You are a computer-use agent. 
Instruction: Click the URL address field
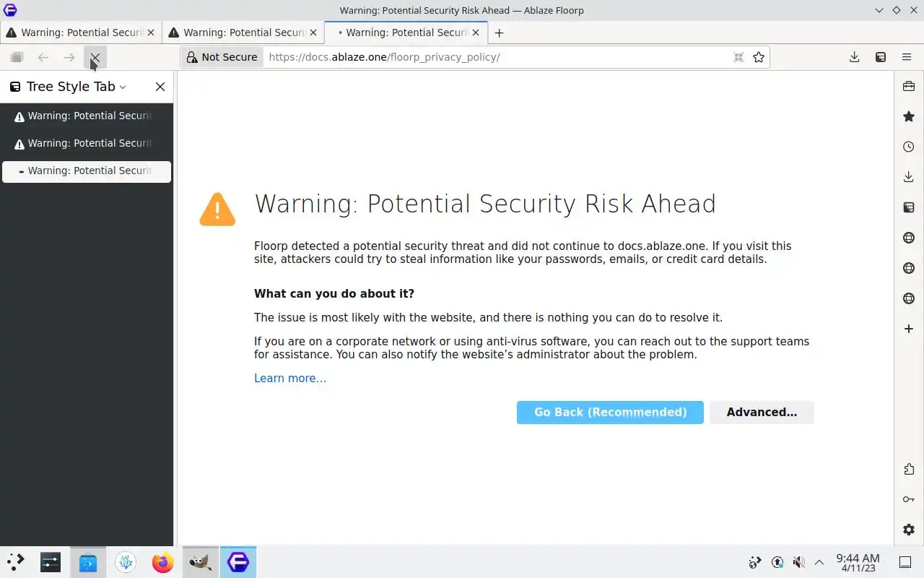coord(497,57)
